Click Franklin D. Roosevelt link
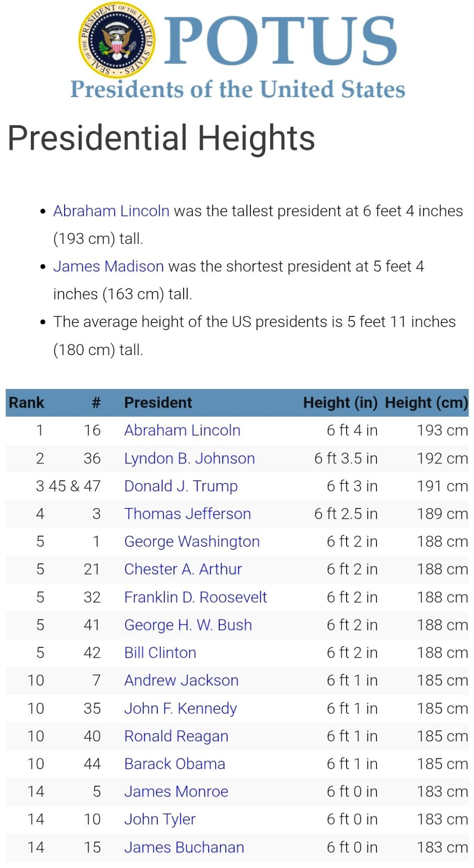 [196, 597]
